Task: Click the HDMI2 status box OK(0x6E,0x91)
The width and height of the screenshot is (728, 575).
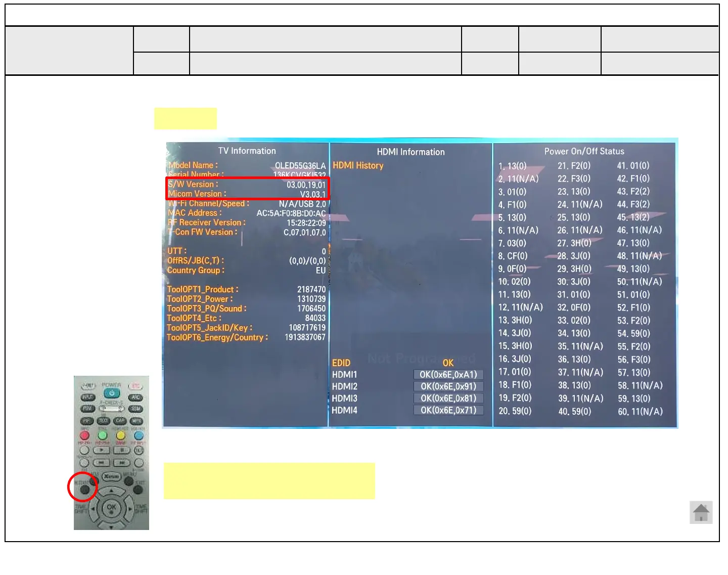Action: tap(448, 386)
